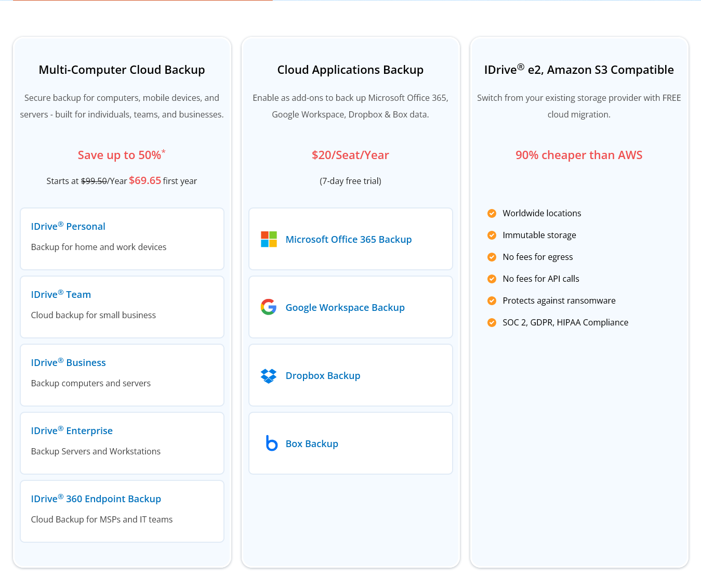Viewport: 701px width, 588px height.
Task: Open Microsoft Office 365 Backup link
Action: [x=349, y=240]
